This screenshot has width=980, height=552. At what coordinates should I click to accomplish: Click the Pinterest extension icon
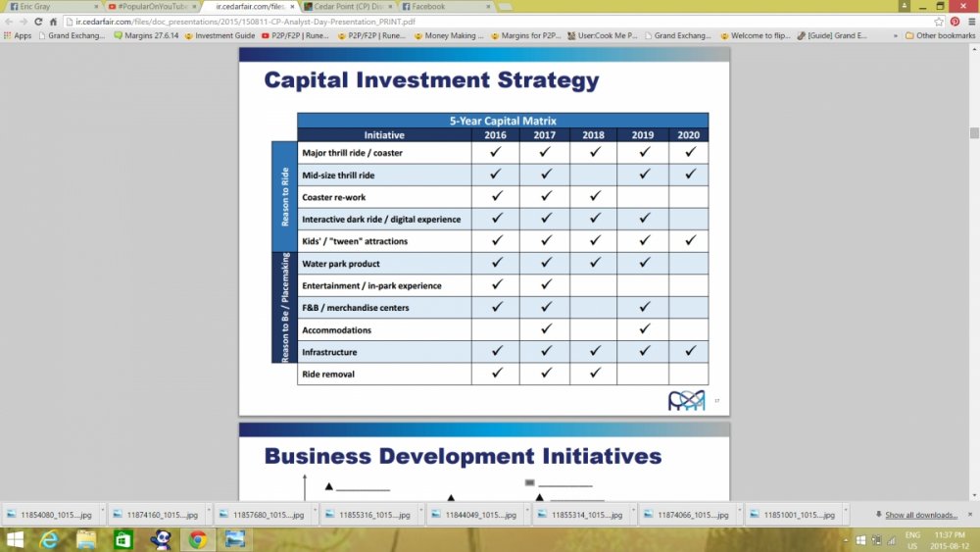tap(955, 21)
